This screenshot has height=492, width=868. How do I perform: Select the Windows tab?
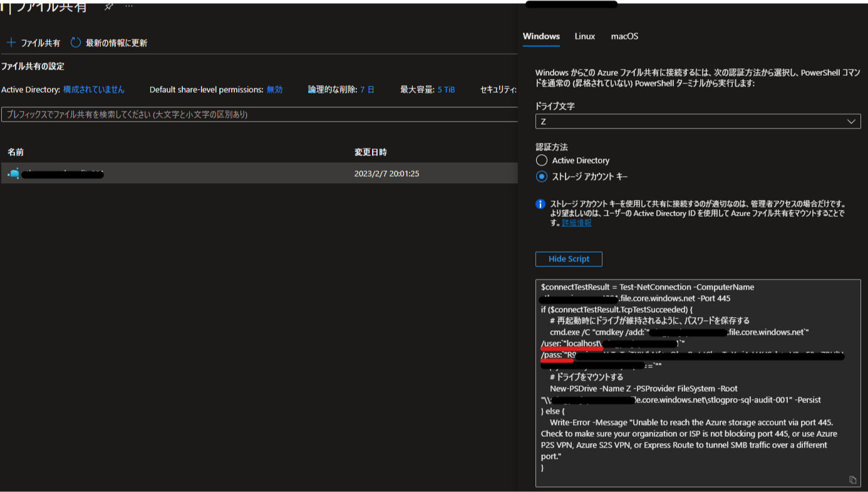tap(541, 36)
